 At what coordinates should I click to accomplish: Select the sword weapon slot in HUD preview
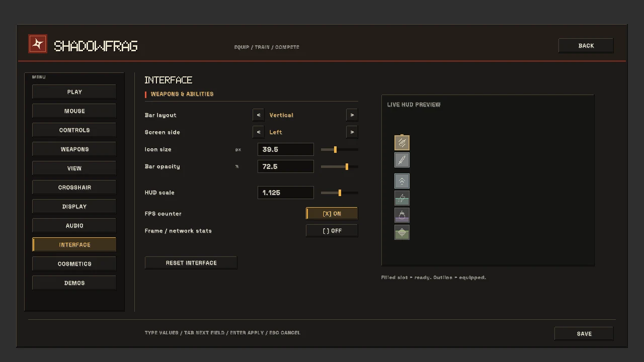click(x=402, y=160)
